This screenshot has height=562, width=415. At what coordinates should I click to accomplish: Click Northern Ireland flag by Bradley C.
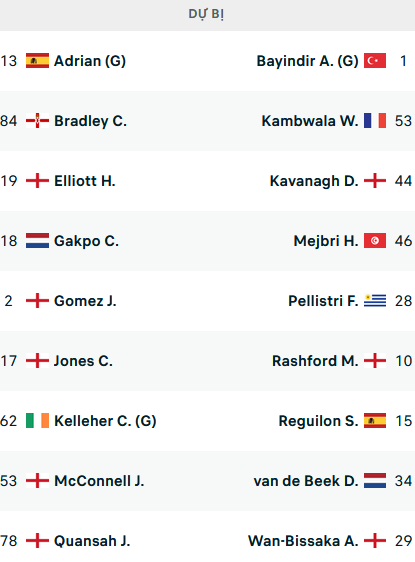coord(37,121)
